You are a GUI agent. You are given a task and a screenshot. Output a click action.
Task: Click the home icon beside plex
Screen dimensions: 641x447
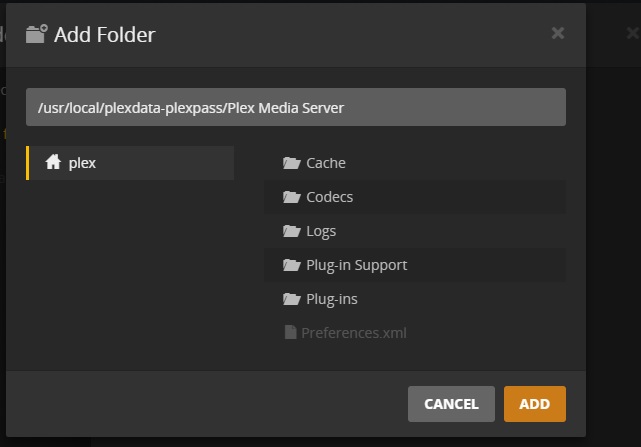pyautogui.click(x=54, y=163)
